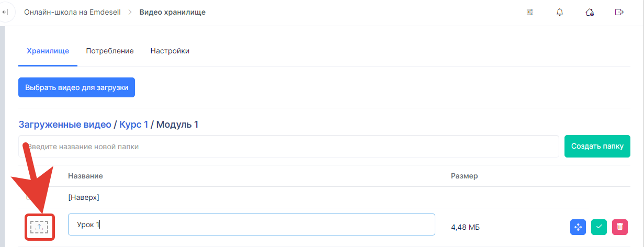Focus the new folder name input field
Viewport: 644px width, 247px height.
pos(289,147)
